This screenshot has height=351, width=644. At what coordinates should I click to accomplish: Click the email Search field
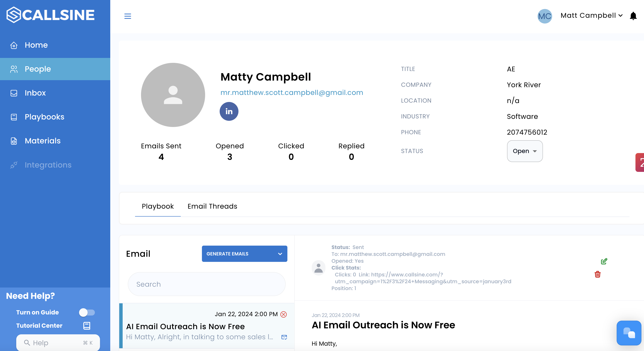206,284
